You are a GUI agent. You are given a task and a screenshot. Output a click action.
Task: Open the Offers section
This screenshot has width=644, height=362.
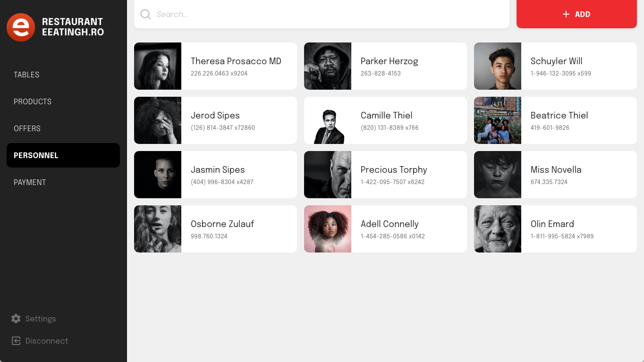27,128
